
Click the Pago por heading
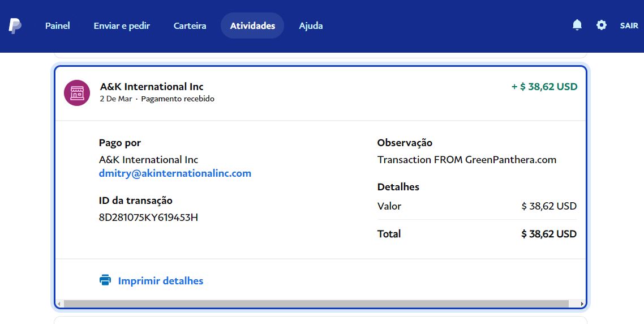click(x=120, y=143)
